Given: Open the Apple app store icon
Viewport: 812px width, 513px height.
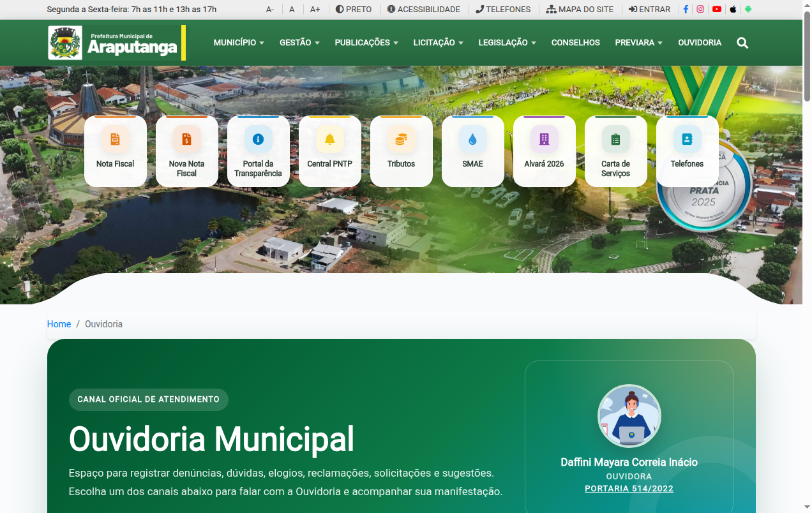Looking at the screenshot, I should 733,10.
